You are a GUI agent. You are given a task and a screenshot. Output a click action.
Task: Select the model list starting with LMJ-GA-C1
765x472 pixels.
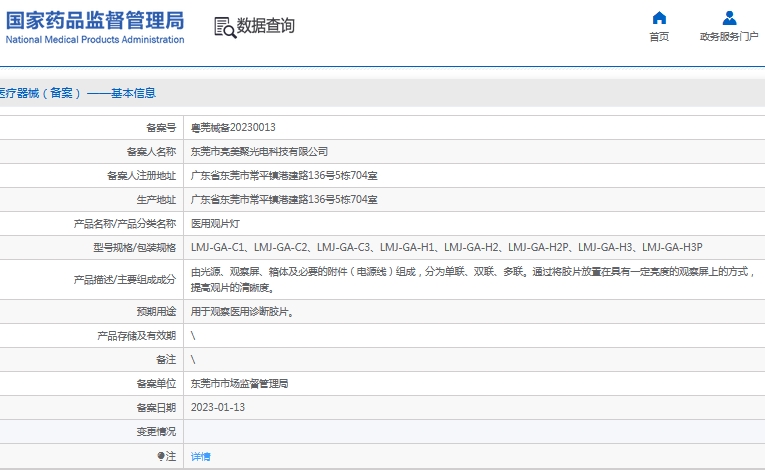point(446,247)
